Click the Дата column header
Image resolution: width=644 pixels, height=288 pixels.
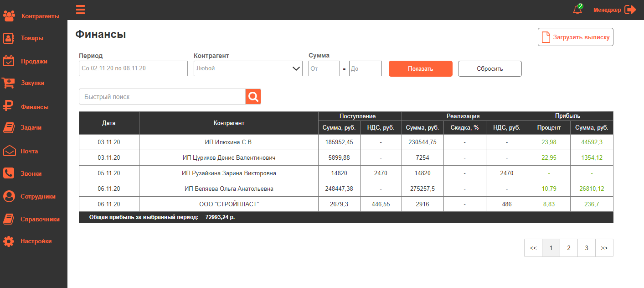click(109, 123)
